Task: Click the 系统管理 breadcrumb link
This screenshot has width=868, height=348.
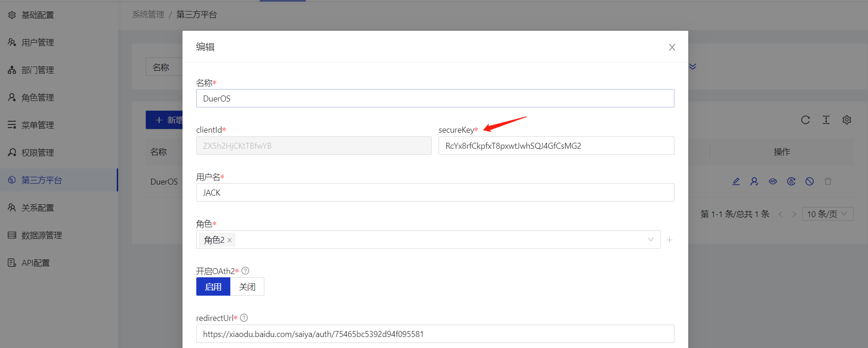Action: point(148,14)
